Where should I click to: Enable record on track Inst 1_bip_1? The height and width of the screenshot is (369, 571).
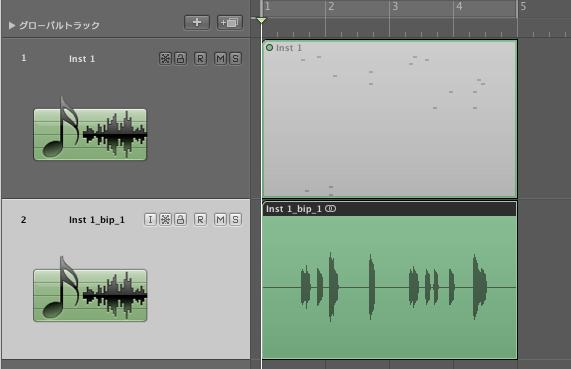tap(200, 219)
